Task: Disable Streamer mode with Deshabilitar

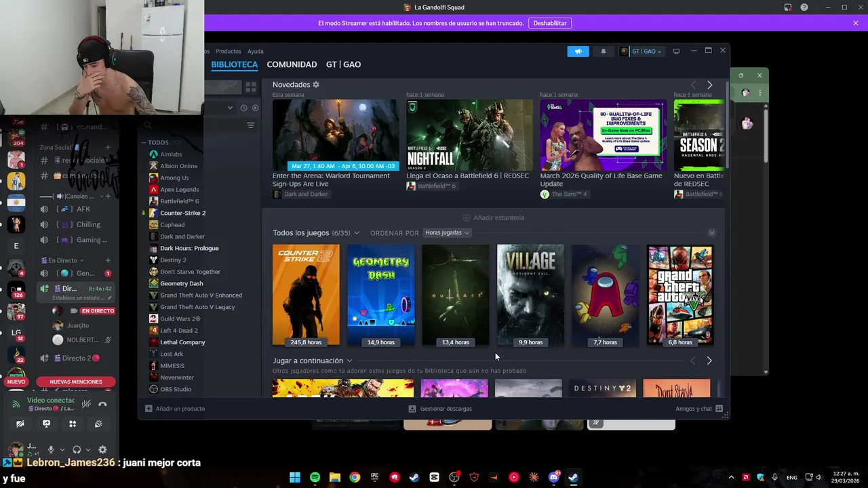Action: coord(550,23)
